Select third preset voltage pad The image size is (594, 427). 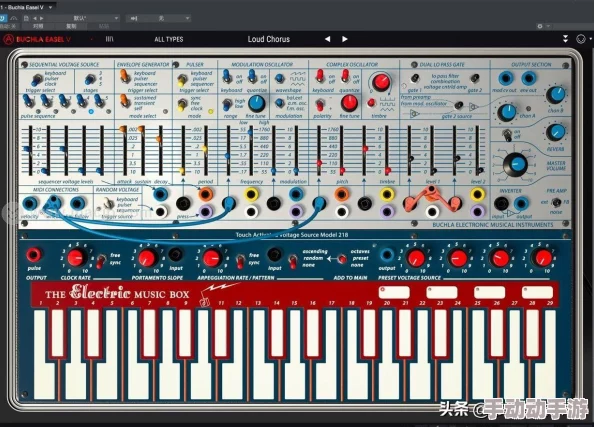[x=490, y=292]
